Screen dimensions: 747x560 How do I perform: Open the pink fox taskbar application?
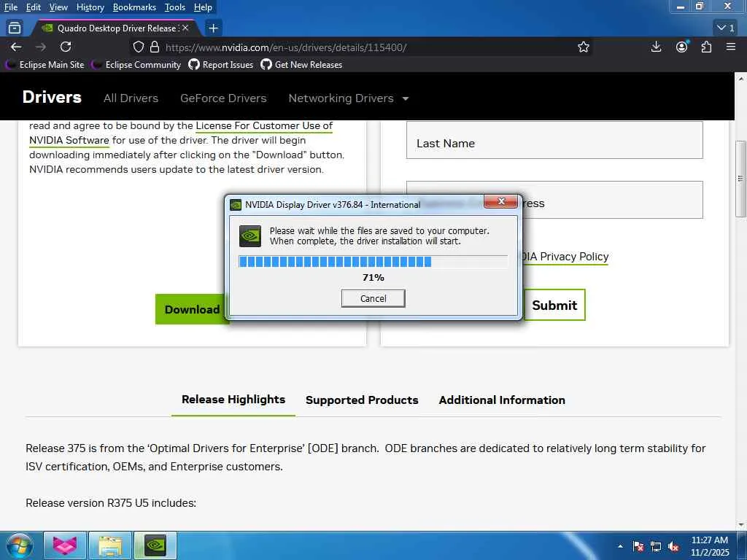pyautogui.click(x=65, y=545)
